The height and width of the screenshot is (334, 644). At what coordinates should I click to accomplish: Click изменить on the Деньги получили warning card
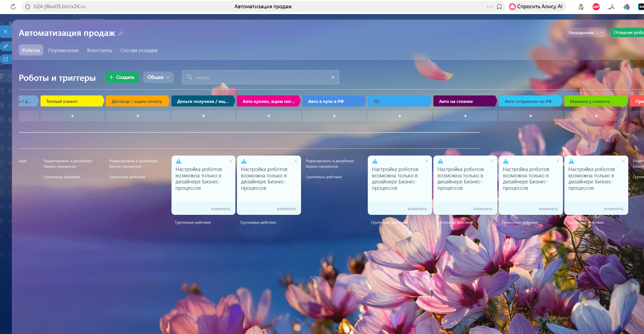(221, 209)
